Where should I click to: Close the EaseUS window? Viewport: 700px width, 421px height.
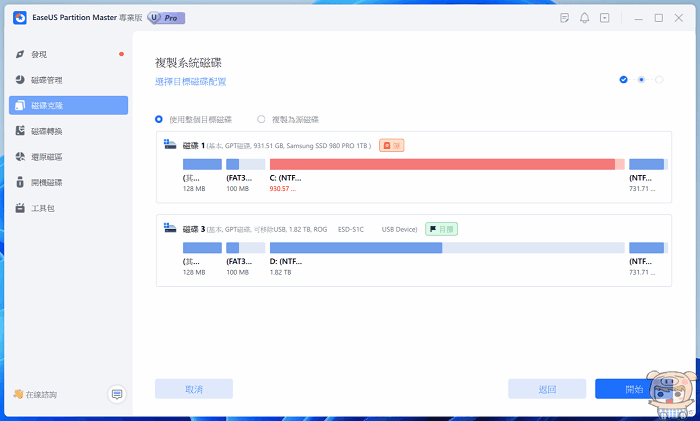click(x=679, y=18)
